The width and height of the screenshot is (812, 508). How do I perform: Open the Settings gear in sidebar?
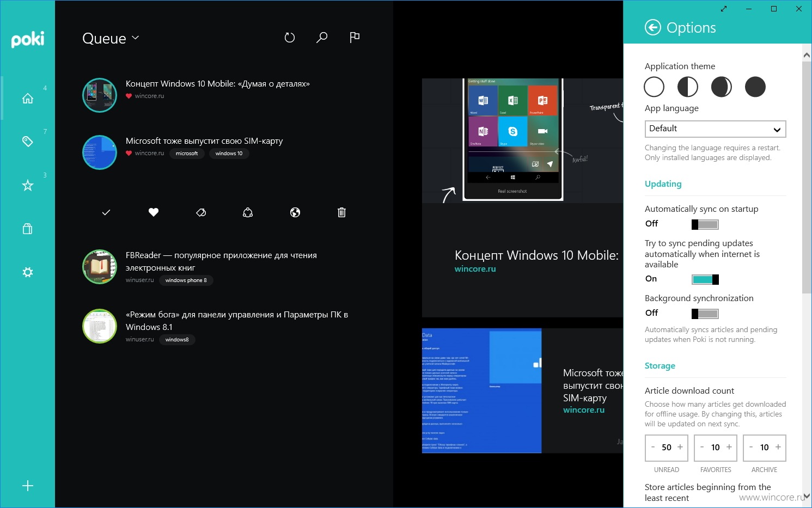(28, 272)
